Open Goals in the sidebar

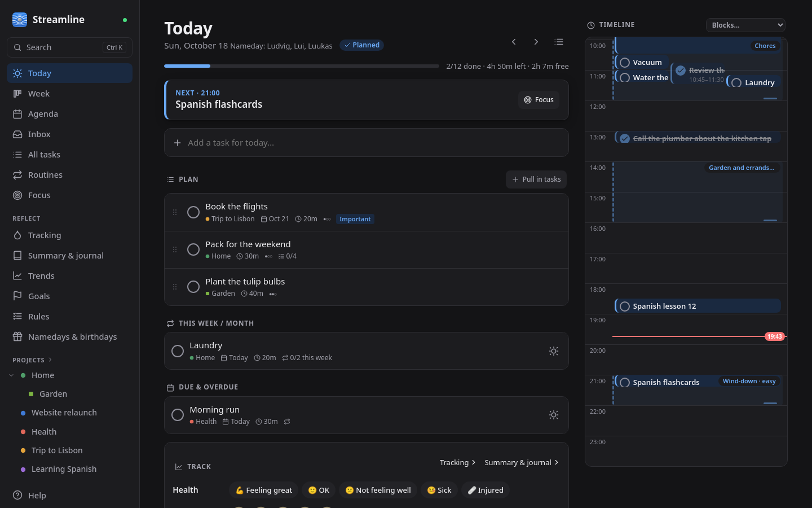pos(69,296)
